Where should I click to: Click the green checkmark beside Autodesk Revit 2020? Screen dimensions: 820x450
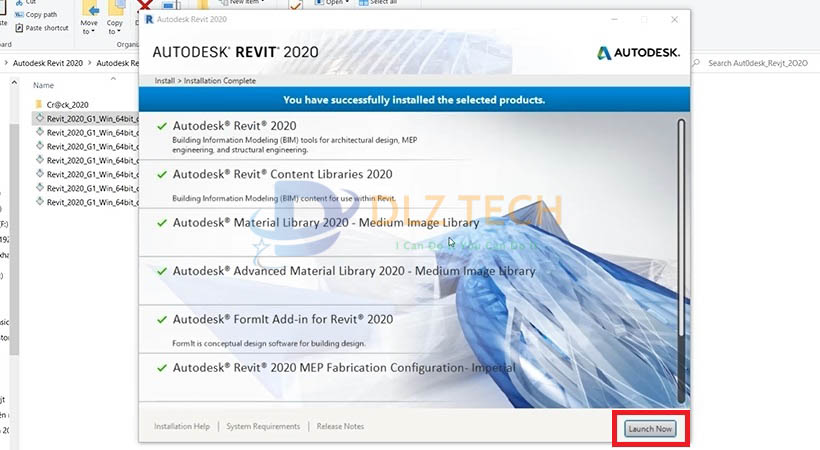[x=162, y=126]
